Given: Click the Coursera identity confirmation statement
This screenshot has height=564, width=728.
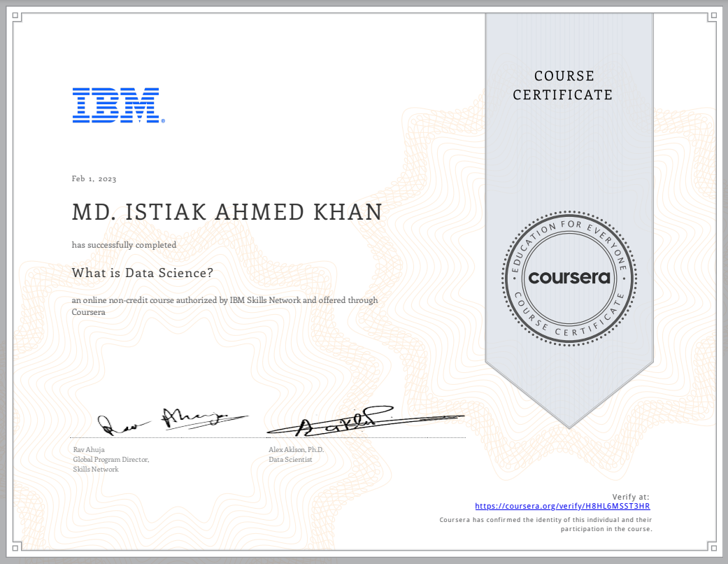Looking at the screenshot, I should click(x=545, y=525).
